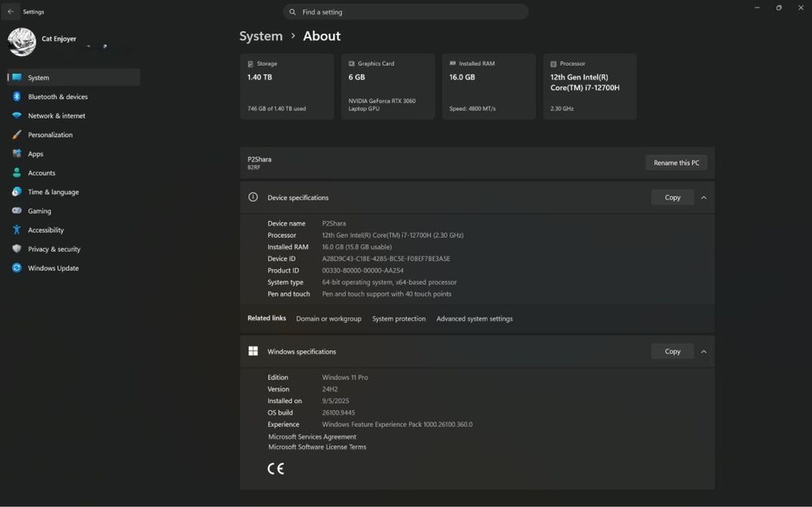Open System protection link

tap(399, 318)
